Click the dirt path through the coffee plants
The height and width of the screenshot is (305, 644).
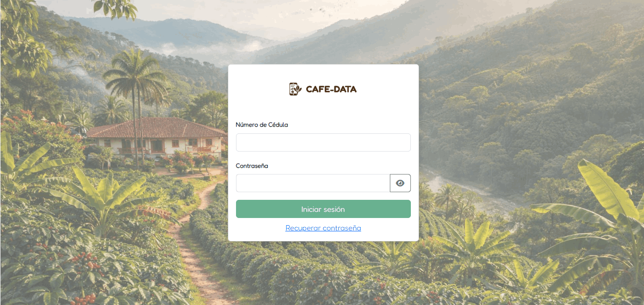point(196,249)
